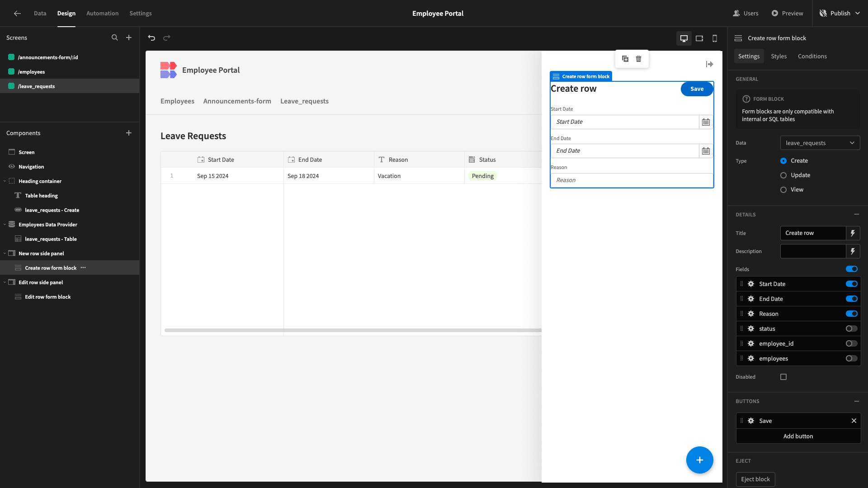
Task: Enable the employee_id field toggle
Action: 852,344
